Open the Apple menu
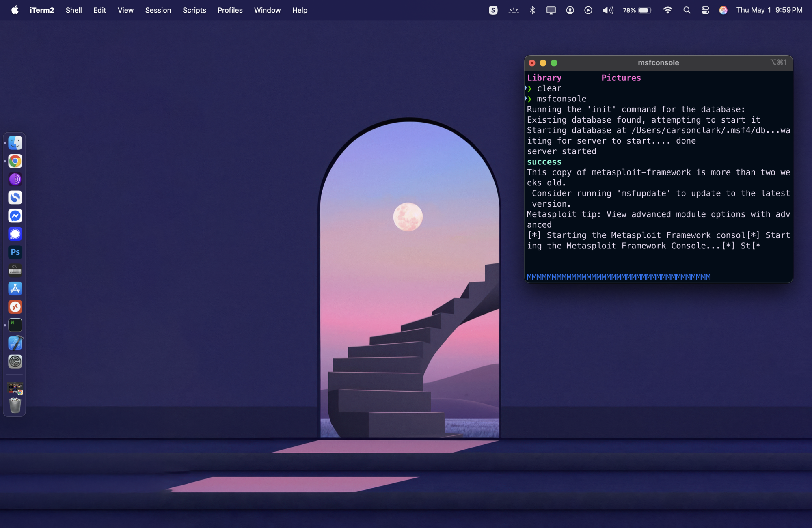The width and height of the screenshot is (812, 528). click(x=15, y=10)
